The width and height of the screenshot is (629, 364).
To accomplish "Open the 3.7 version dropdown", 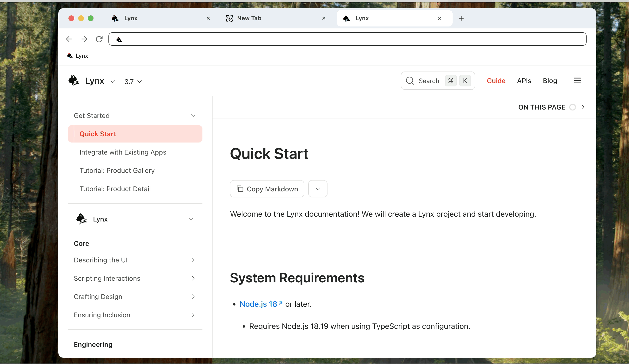I will (x=133, y=82).
